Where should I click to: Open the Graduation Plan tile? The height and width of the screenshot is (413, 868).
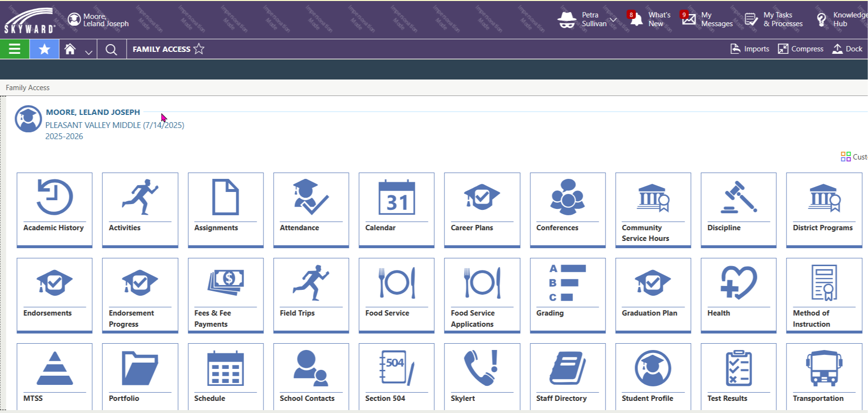[653, 295]
